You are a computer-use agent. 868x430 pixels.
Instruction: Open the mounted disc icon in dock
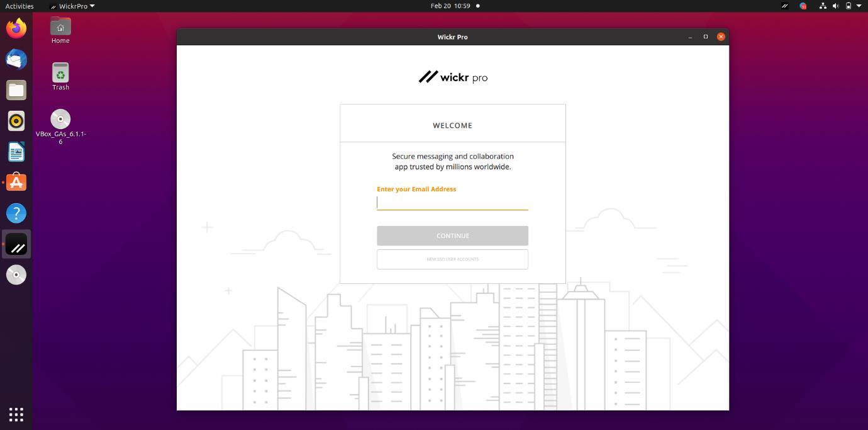[x=16, y=275]
